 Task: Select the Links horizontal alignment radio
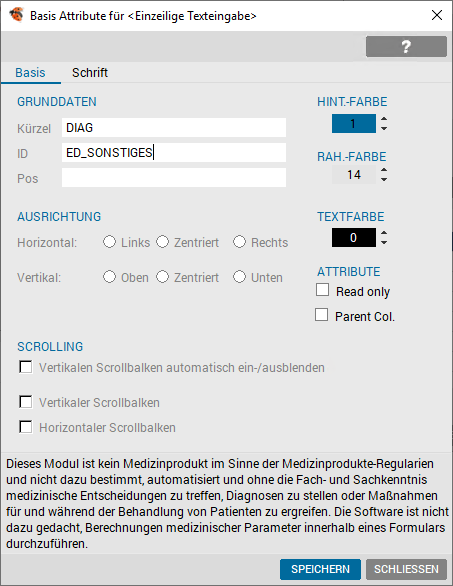pyautogui.click(x=110, y=242)
